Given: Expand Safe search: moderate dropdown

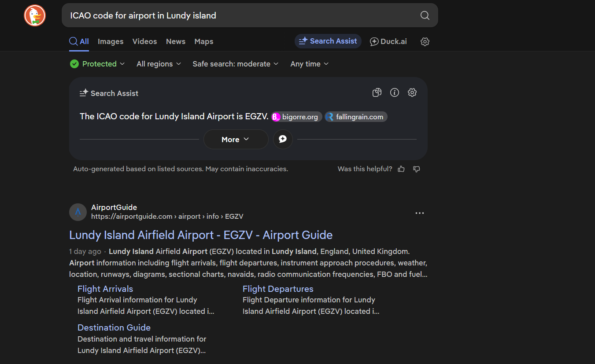Looking at the screenshot, I should pos(236,64).
